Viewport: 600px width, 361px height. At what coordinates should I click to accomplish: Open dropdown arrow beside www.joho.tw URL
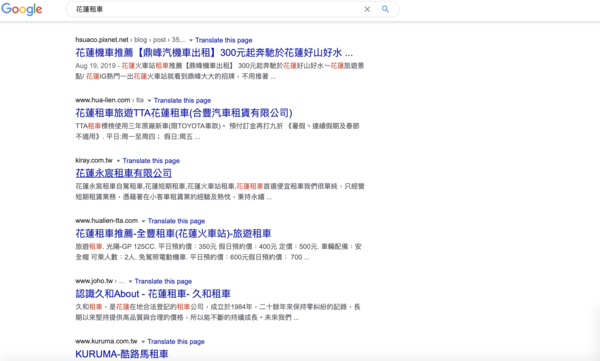130,281
